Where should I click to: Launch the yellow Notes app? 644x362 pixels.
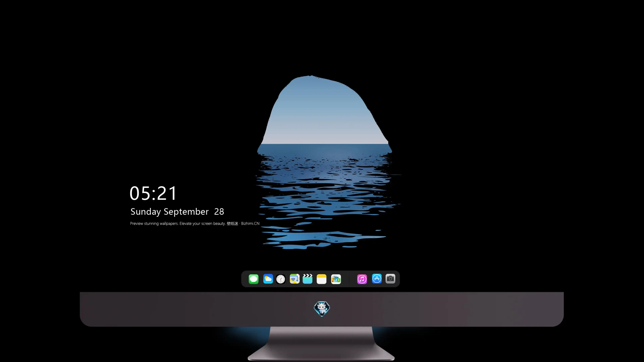click(x=321, y=279)
